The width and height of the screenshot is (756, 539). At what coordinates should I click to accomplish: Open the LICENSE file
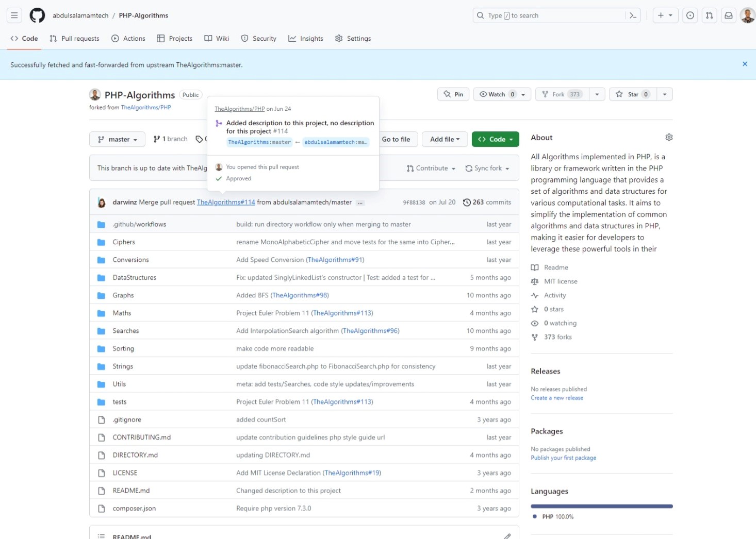pos(125,473)
